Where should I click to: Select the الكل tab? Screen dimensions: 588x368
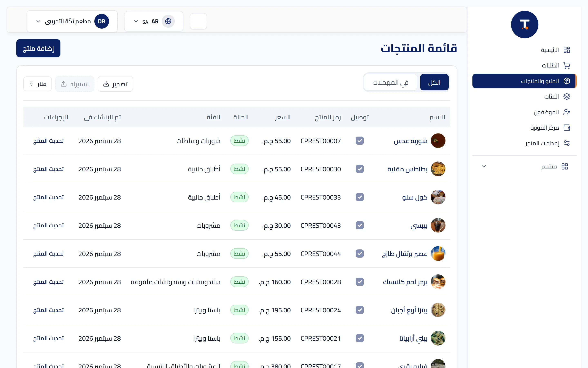point(434,83)
